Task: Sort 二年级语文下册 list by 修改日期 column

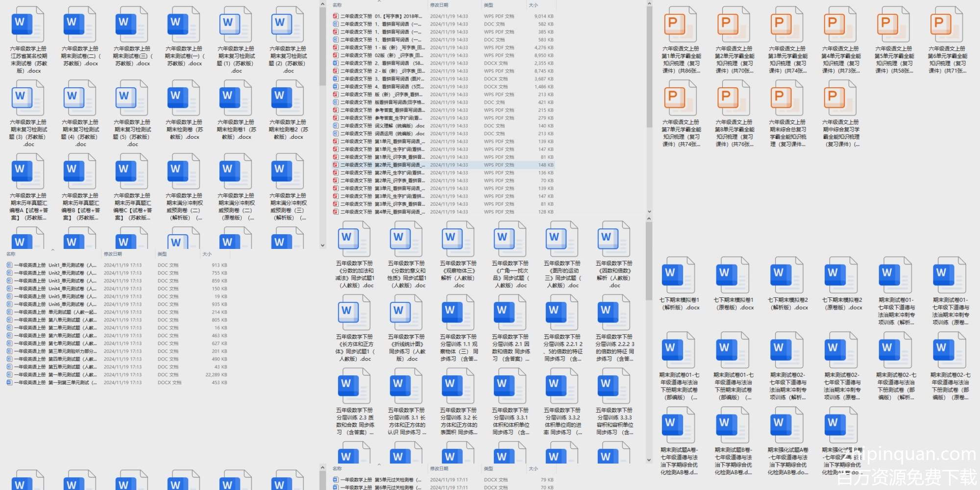Action: [439, 5]
